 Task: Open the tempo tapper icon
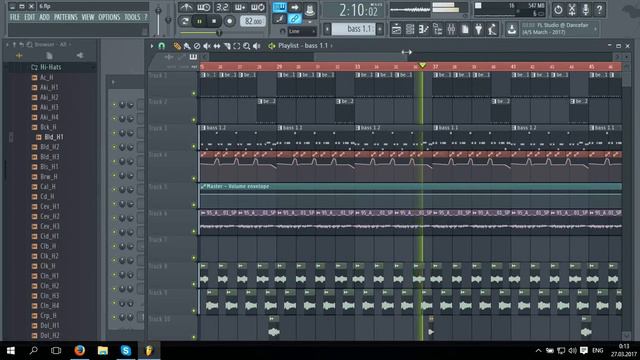coord(492,29)
